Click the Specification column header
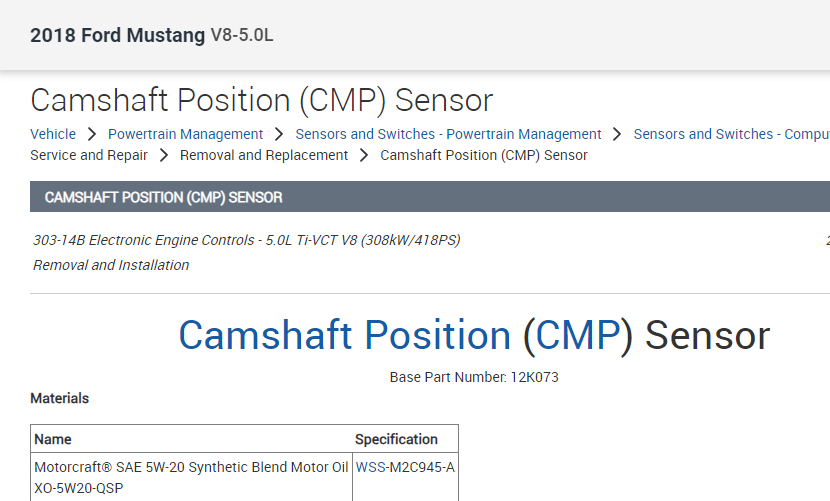Screen dimensions: 830x501 click(x=396, y=439)
